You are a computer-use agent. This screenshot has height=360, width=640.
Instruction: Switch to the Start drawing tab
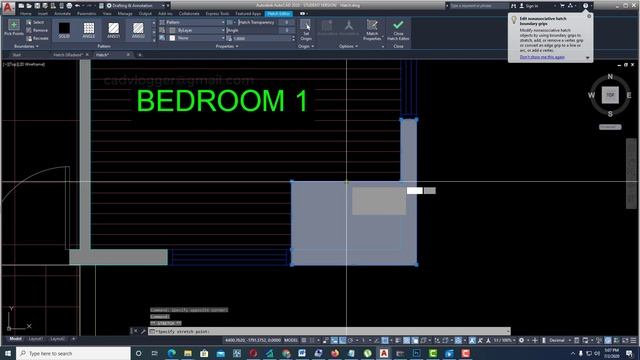(16, 55)
